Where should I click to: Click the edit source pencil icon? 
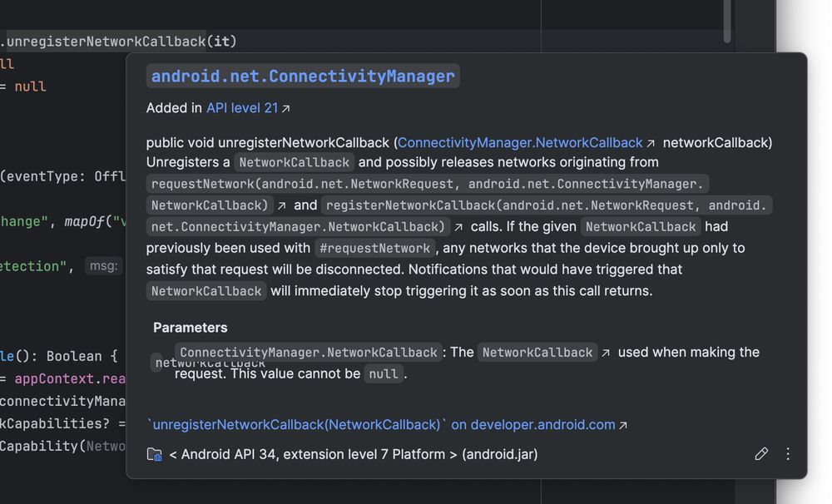pyautogui.click(x=761, y=454)
